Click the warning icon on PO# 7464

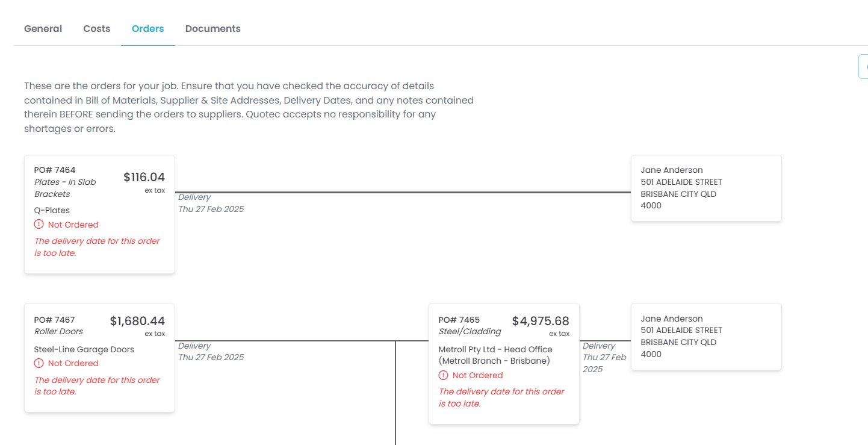pyautogui.click(x=39, y=225)
